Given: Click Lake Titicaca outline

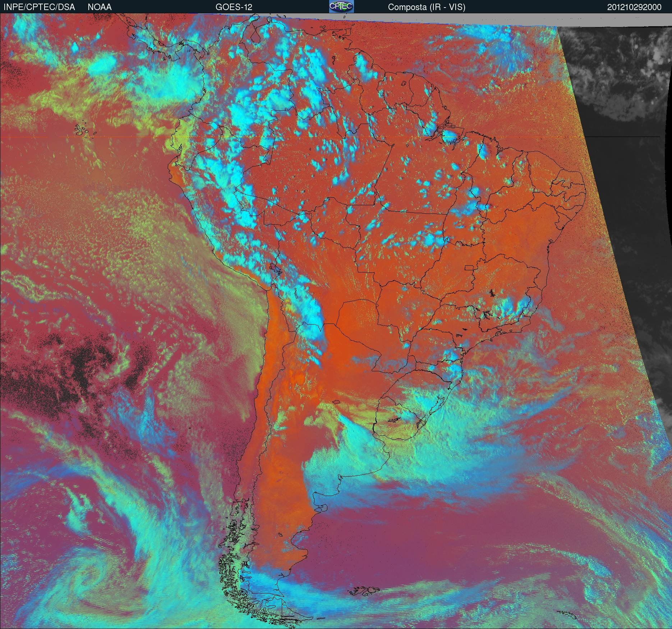Looking at the screenshot, I should pos(275,269).
